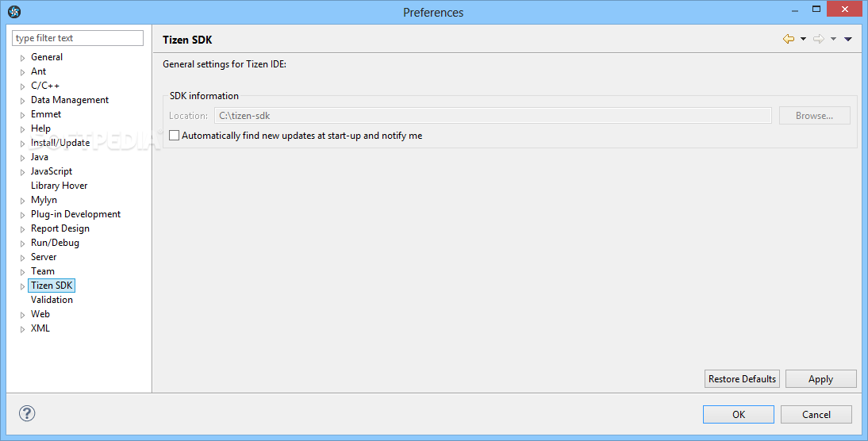Expand the Run/Debug node arrow
This screenshot has height=441, width=868.
[23, 244]
